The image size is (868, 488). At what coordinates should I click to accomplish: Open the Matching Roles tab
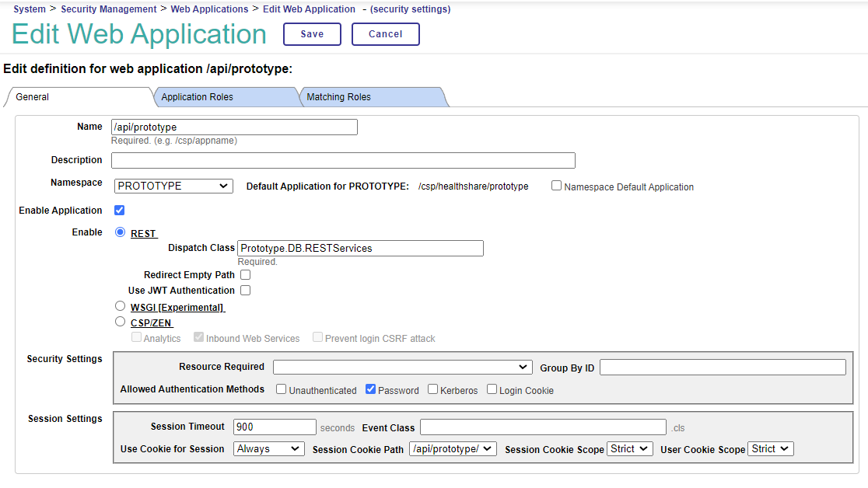(338, 97)
